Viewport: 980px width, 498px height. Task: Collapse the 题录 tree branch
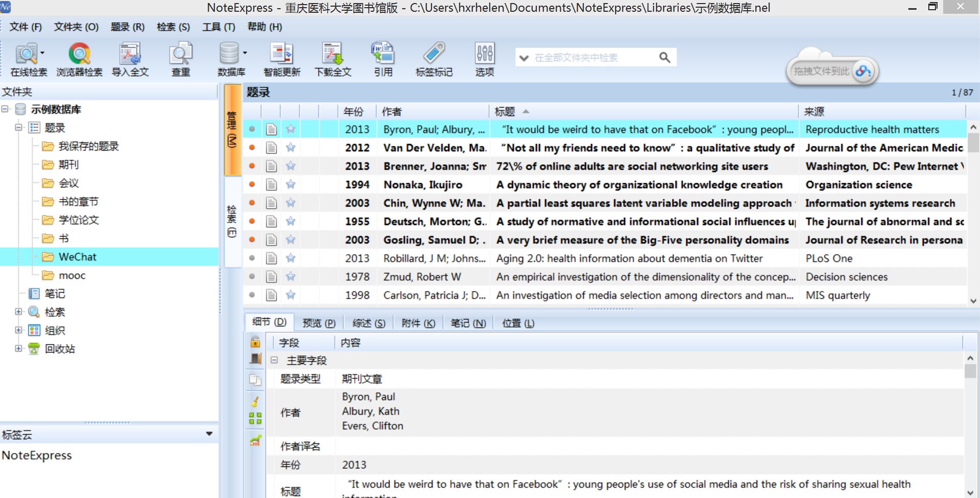[x=18, y=127]
